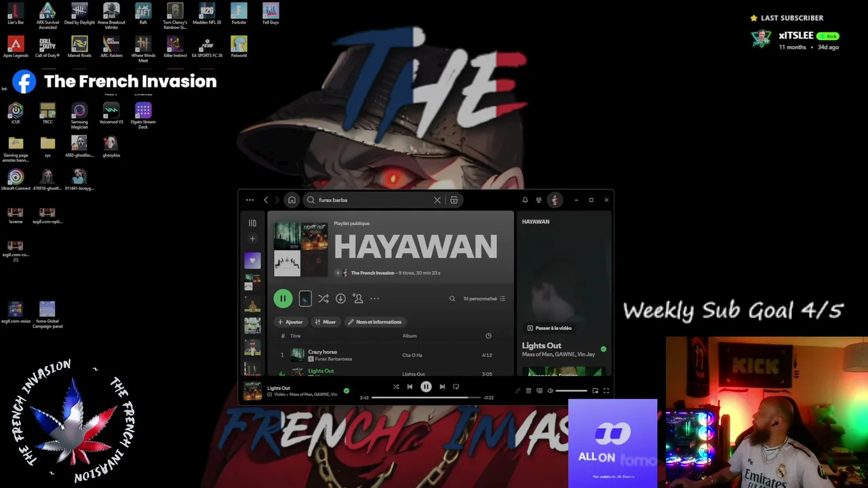The width and height of the screenshot is (868, 488).
Task: Mute Spotify with speaker icon
Action: coord(550,391)
